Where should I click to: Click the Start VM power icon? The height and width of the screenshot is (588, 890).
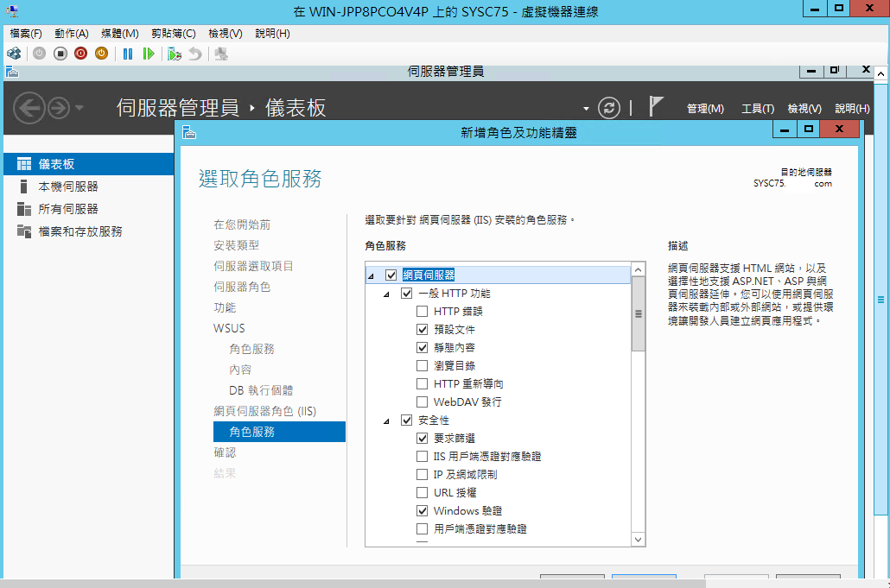click(x=39, y=54)
